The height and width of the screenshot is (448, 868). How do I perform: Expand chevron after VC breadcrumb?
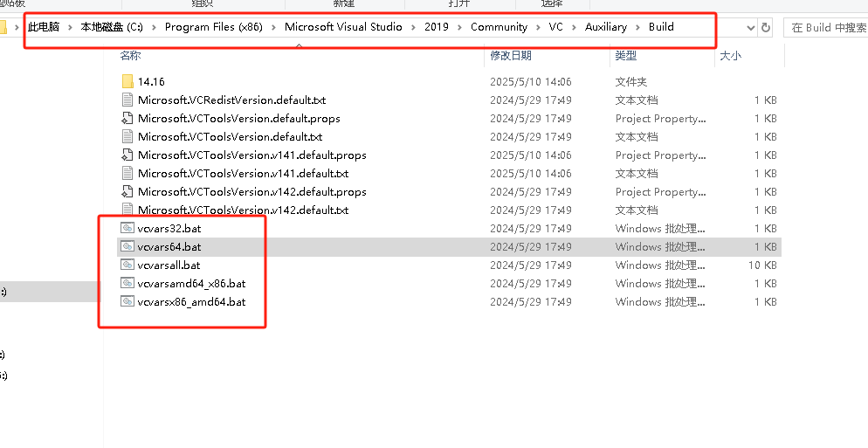tap(574, 27)
